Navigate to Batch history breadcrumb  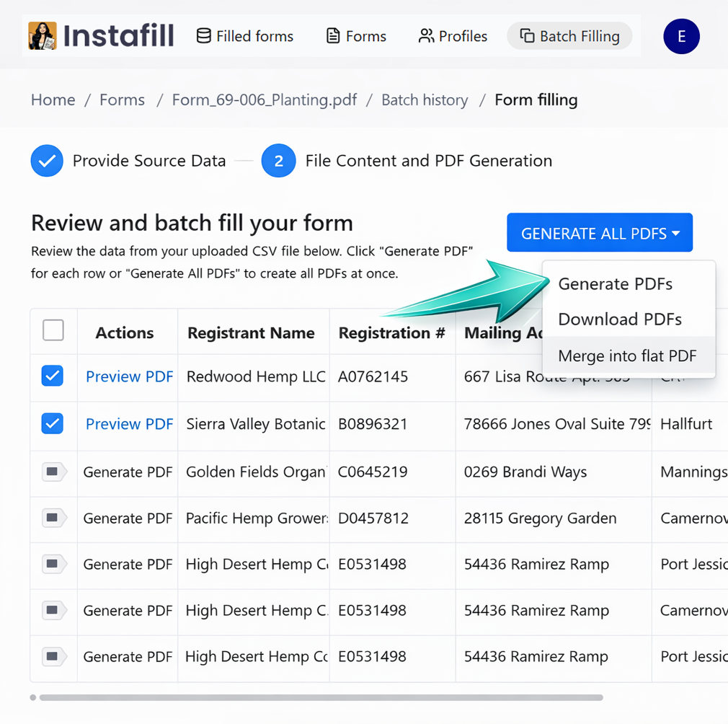coord(425,100)
